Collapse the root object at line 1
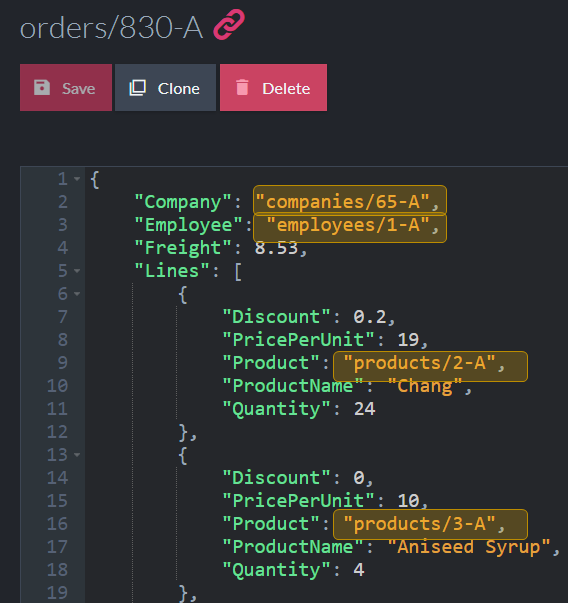Viewport: 568px width, 603px height. (x=77, y=179)
